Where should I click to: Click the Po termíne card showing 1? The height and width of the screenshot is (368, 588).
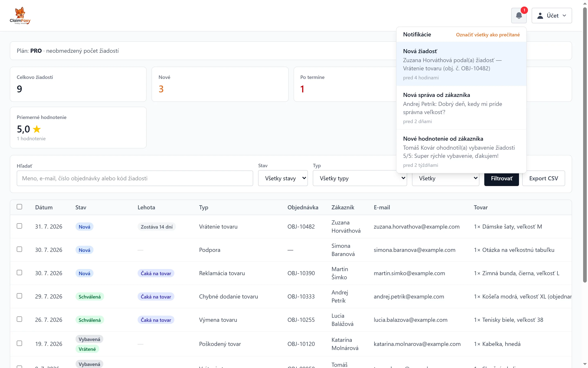345,84
